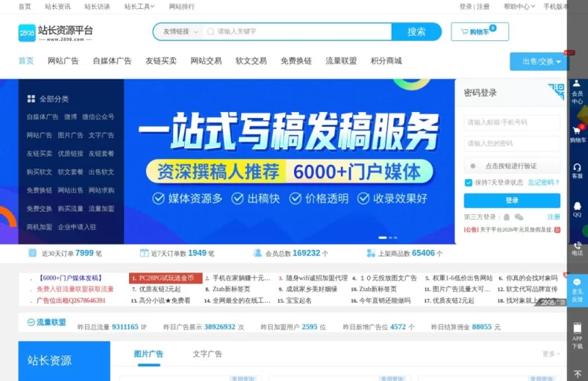The width and height of the screenshot is (588, 381).
Task: Open 会员中心 sidebar icon
Action: pyautogui.click(x=577, y=92)
